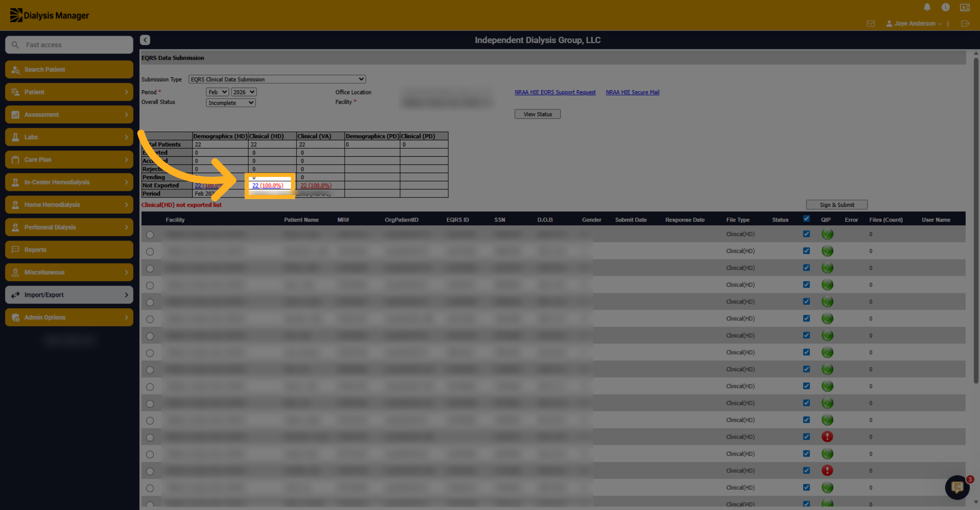Uncheck the second Clinical(HD) row checkbox

pos(806,251)
